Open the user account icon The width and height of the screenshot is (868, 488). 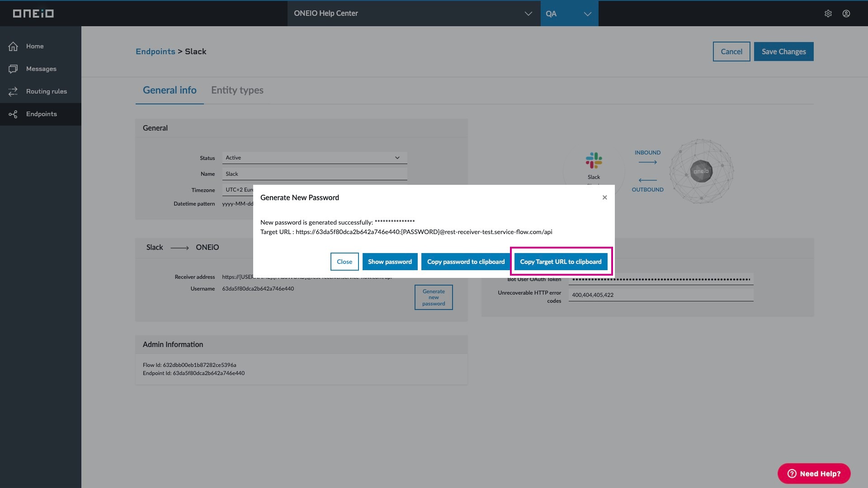pyautogui.click(x=846, y=14)
